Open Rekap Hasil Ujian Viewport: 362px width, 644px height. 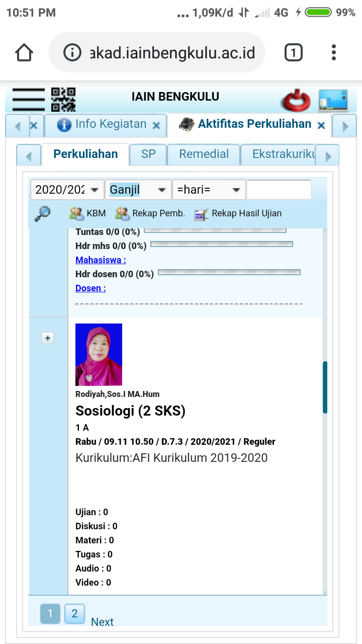[238, 213]
